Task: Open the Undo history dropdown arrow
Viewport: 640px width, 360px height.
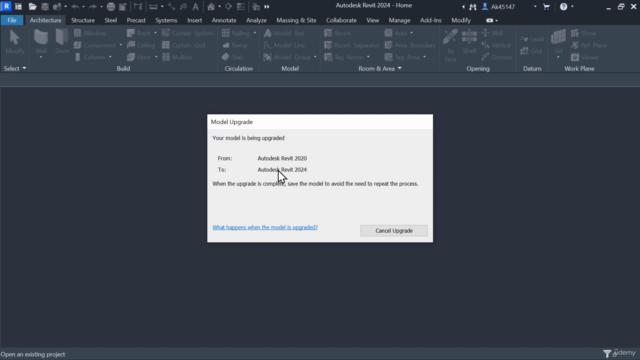Action: click(83, 7)
